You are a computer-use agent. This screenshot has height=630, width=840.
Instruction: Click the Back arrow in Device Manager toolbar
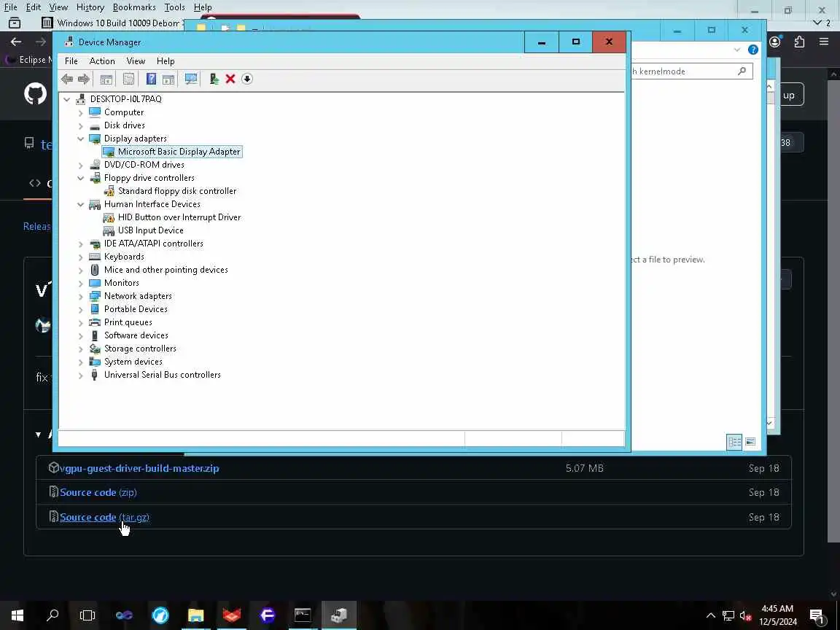pyautogui.click(x=67, y=79)
